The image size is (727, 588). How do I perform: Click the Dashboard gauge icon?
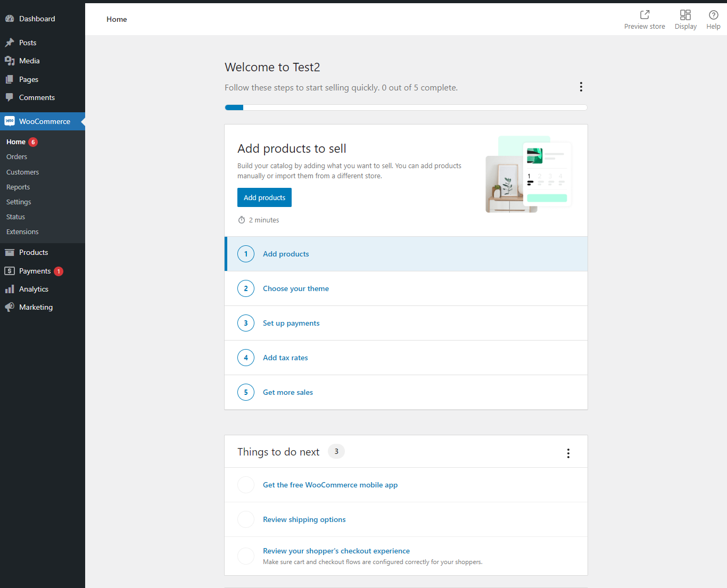click(10, 19)
